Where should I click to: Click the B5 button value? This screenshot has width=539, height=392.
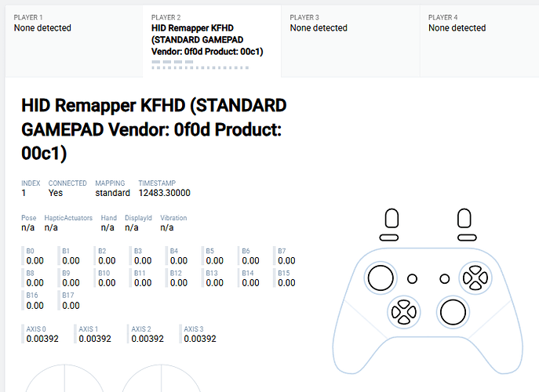(214, 261)
